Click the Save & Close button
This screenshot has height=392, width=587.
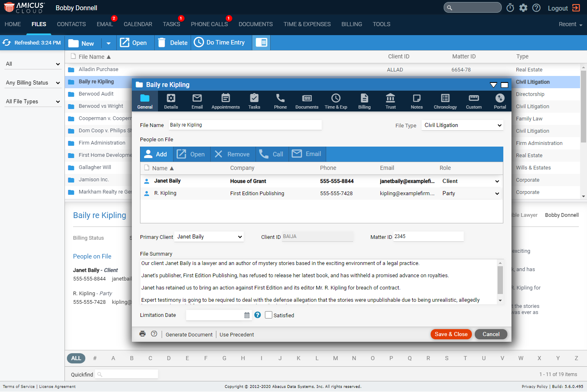tap(451, 334)
